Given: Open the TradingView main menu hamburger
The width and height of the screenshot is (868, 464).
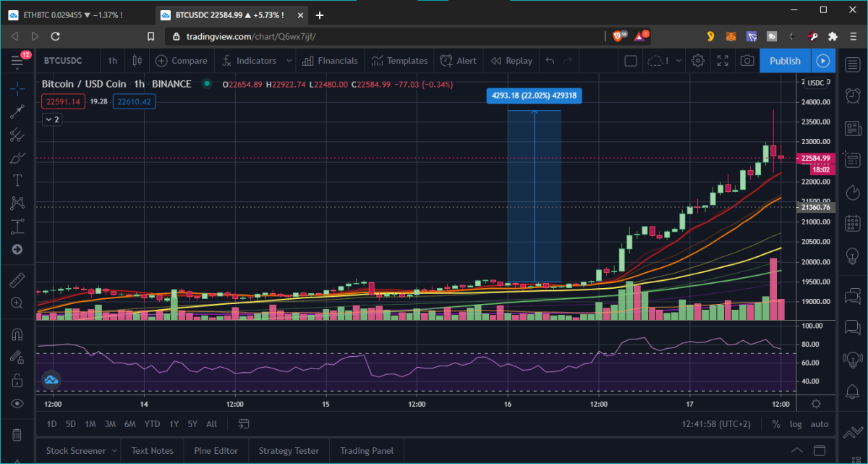Looking at the screenshot, I should [x=17, y=61].
